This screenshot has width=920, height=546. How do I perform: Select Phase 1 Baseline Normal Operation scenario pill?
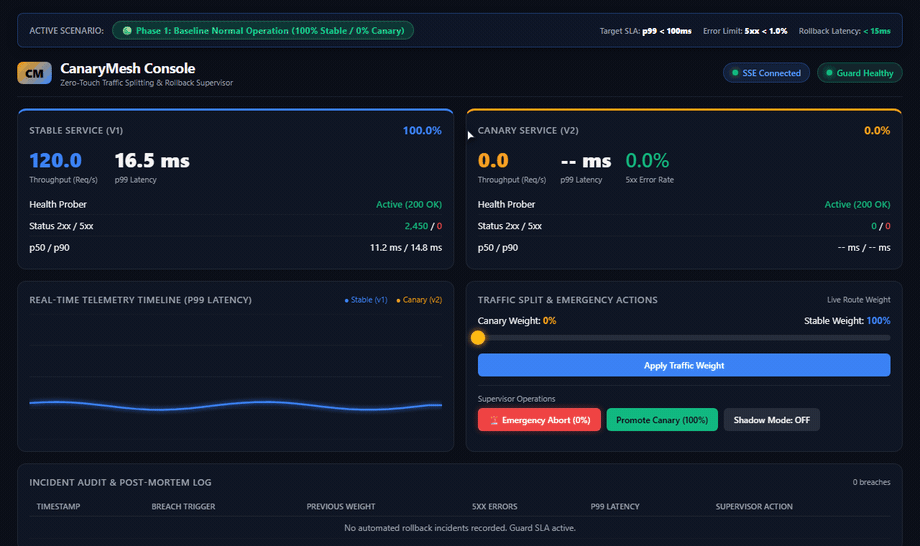pos(263,30)
